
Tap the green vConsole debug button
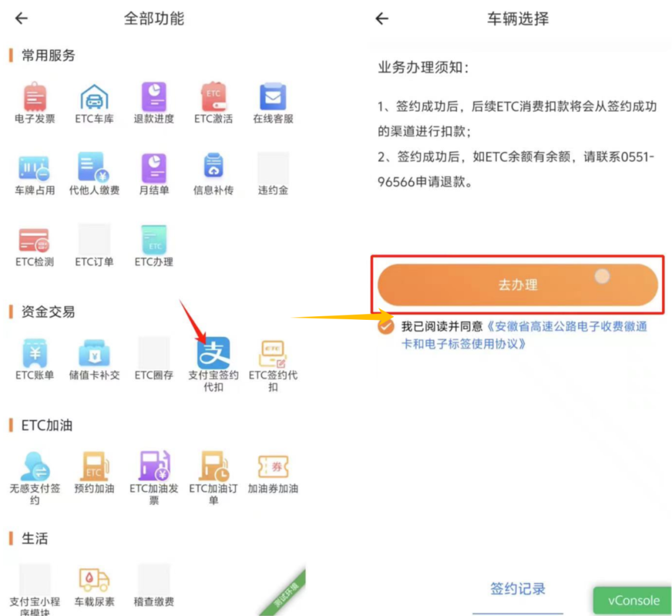click(632, 600)
